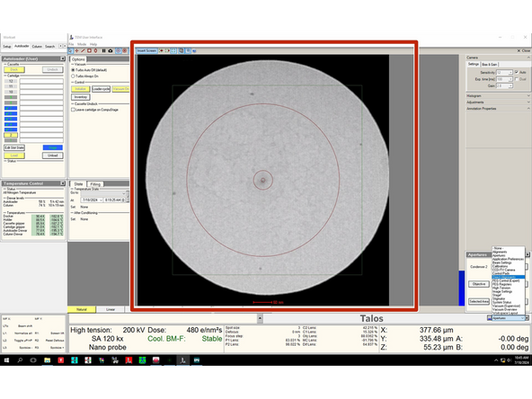Screen dimensions: 532x399
Task: Click the copy-pages icon in viewer toolbar
Action: click(182, 50)
